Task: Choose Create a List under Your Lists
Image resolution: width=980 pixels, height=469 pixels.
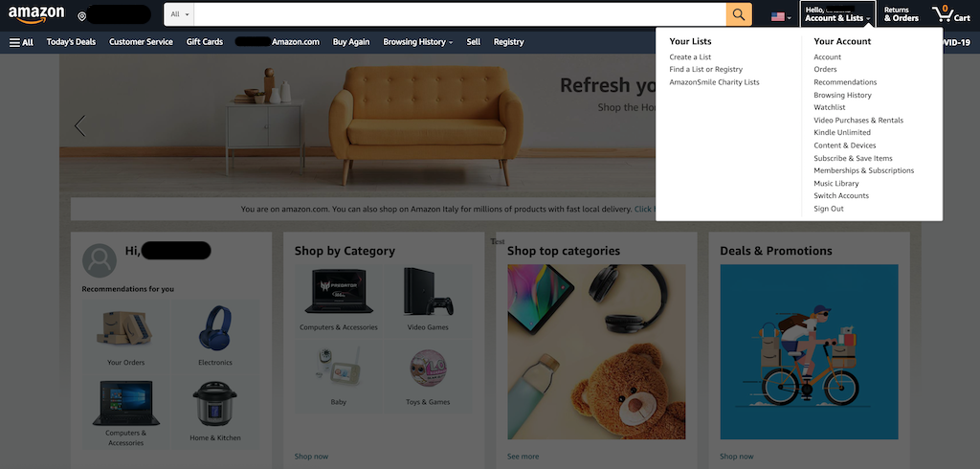Action: click(690, 56)
